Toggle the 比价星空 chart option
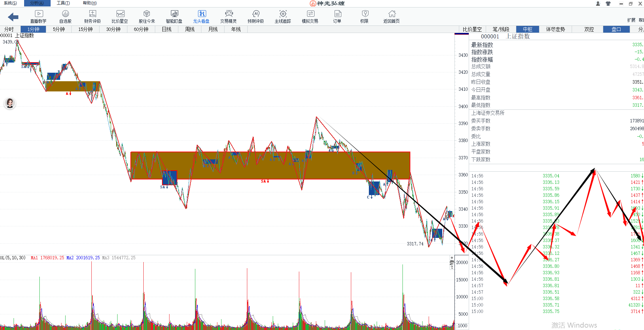 pos(472,29)
